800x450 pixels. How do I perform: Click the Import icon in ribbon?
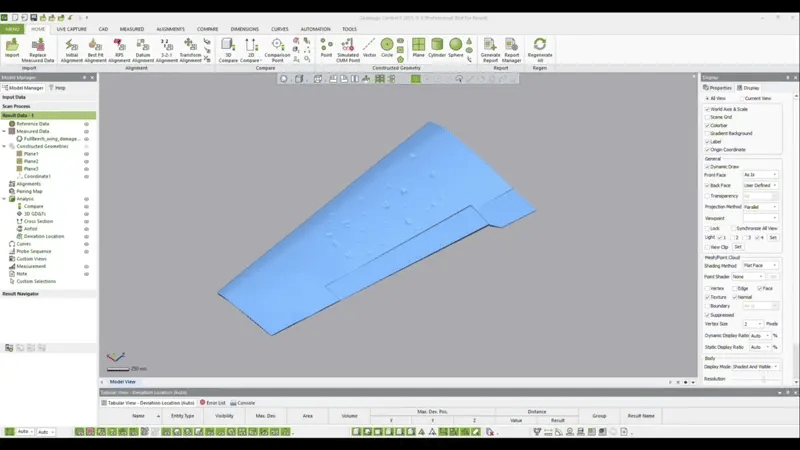point(12,46)
